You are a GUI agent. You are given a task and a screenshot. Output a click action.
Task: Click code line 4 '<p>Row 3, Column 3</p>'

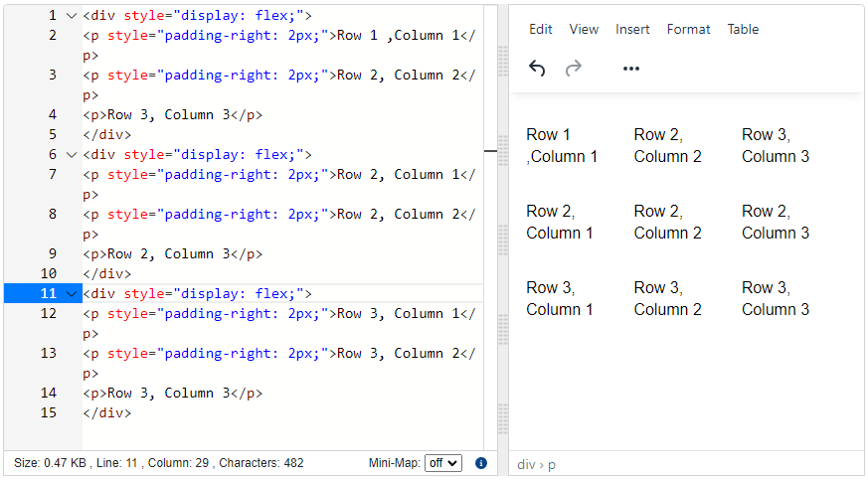(173, 114)
